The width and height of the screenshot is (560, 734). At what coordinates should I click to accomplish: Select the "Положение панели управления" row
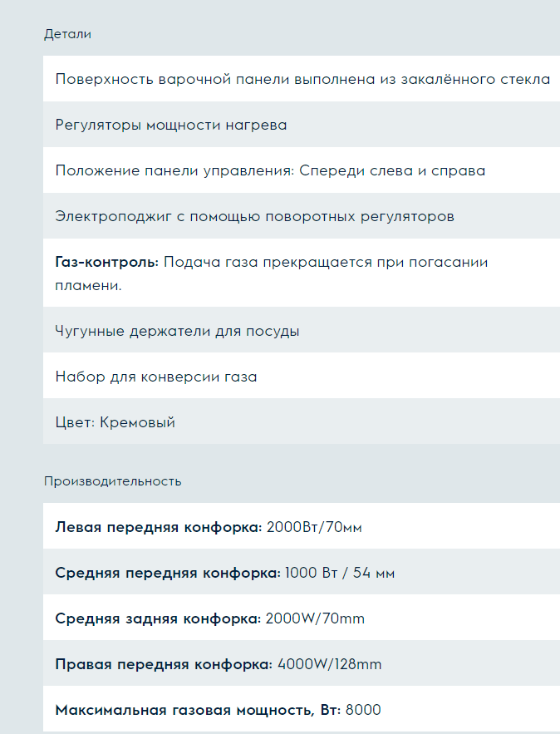pos(270,171)
